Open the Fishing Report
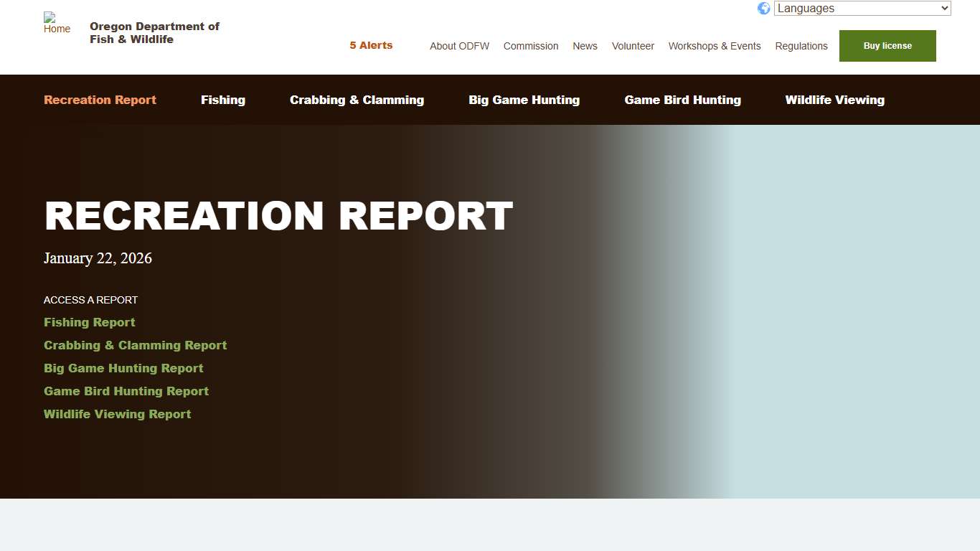 pyautogui.click(x=89, y=322)
